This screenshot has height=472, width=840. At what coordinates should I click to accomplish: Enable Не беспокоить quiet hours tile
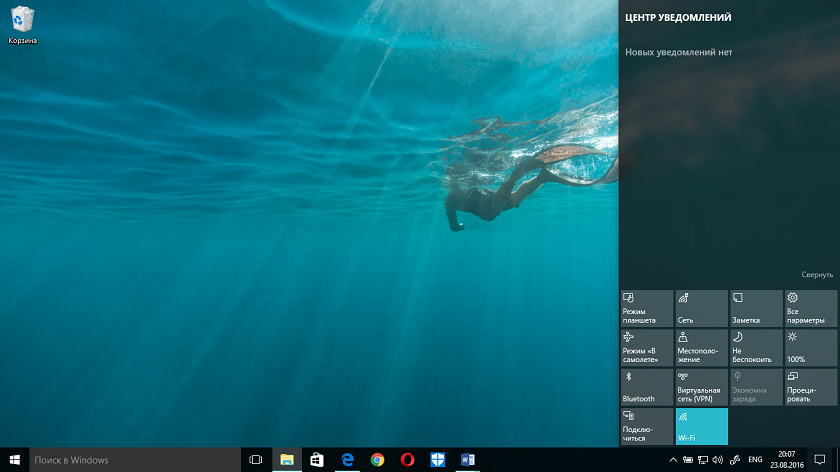755,348
